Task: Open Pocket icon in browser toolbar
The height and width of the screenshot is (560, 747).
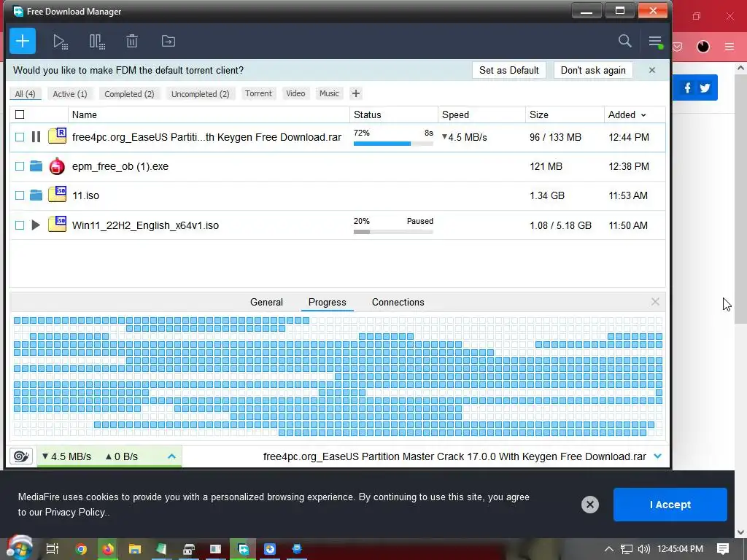Action: [678, 47]
